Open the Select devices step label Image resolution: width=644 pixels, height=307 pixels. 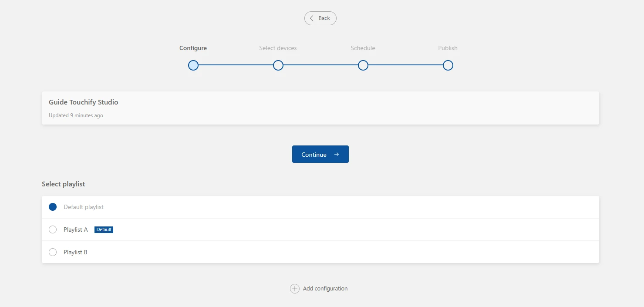coord(278,48)
